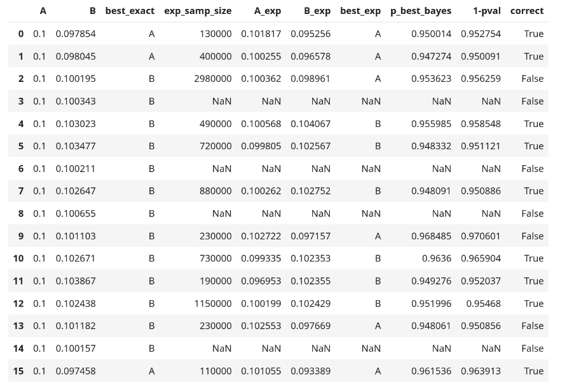This screenshot has height=386, width=588.
Task: Click 1-pval value 0.95468
Action: coord(483,303)
